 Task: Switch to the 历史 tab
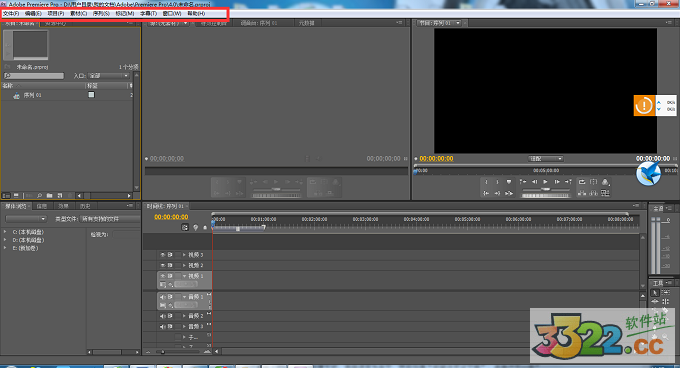coord(85,206)
